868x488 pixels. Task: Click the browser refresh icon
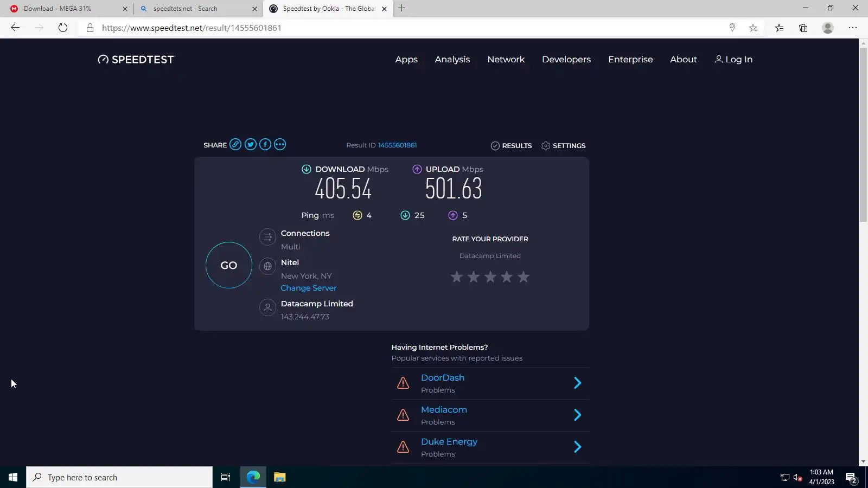(63, 28)
